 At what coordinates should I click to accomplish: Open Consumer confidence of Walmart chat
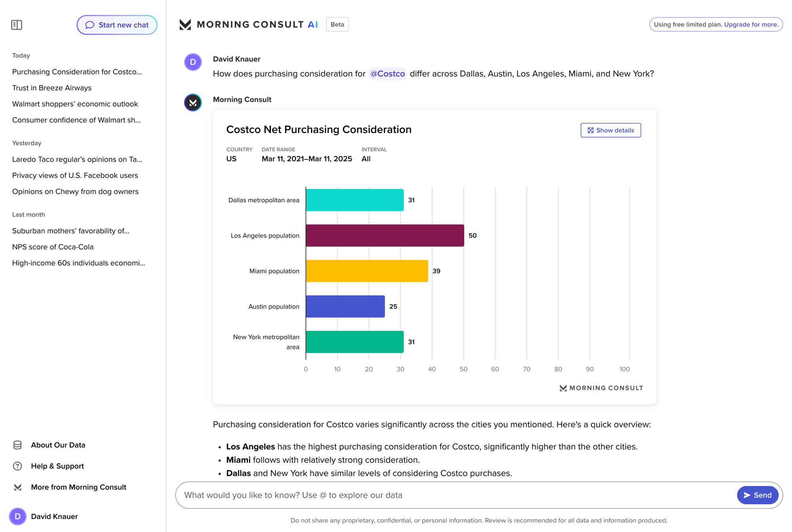[x=76, y=120]
